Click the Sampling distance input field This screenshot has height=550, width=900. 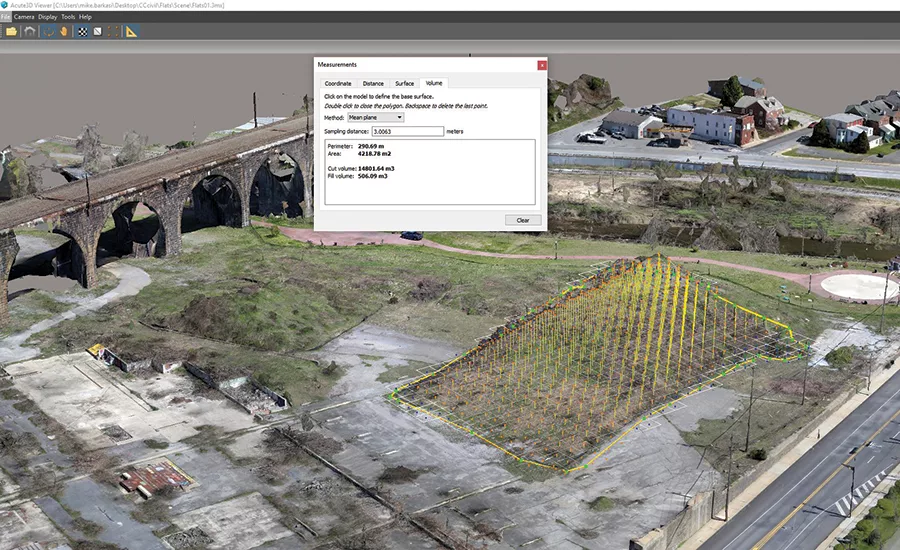pos(408,131)
